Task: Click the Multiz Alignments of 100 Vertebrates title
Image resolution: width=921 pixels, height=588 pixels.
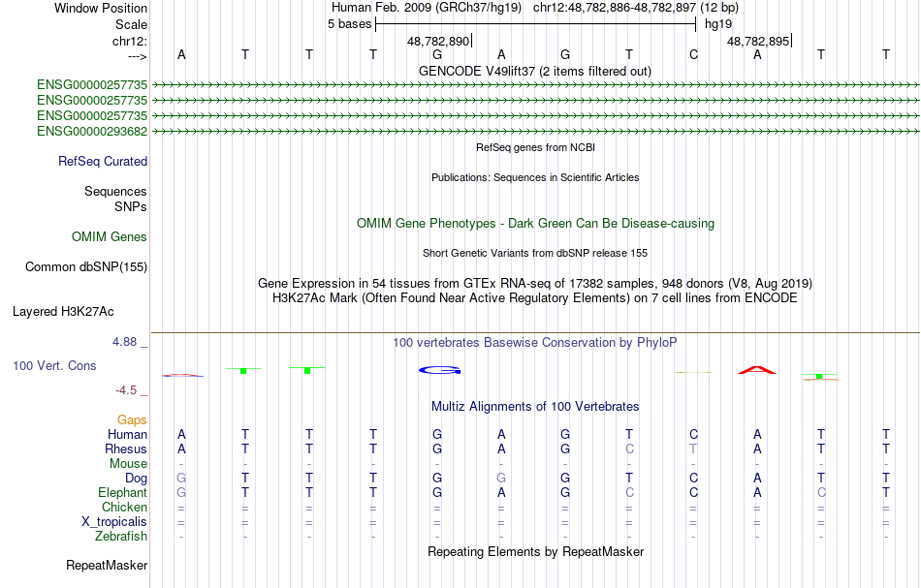Action: pos(535,407)
